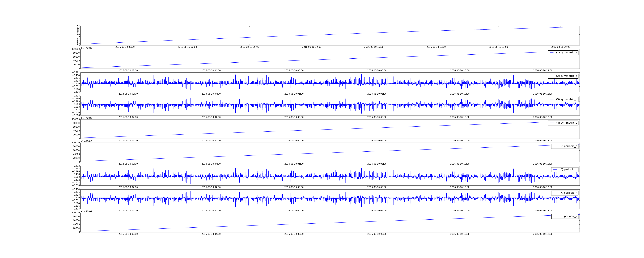Click the "2016-08-11 00:00" x-axis tick label

pyautogui.click(x=561, y=47)
